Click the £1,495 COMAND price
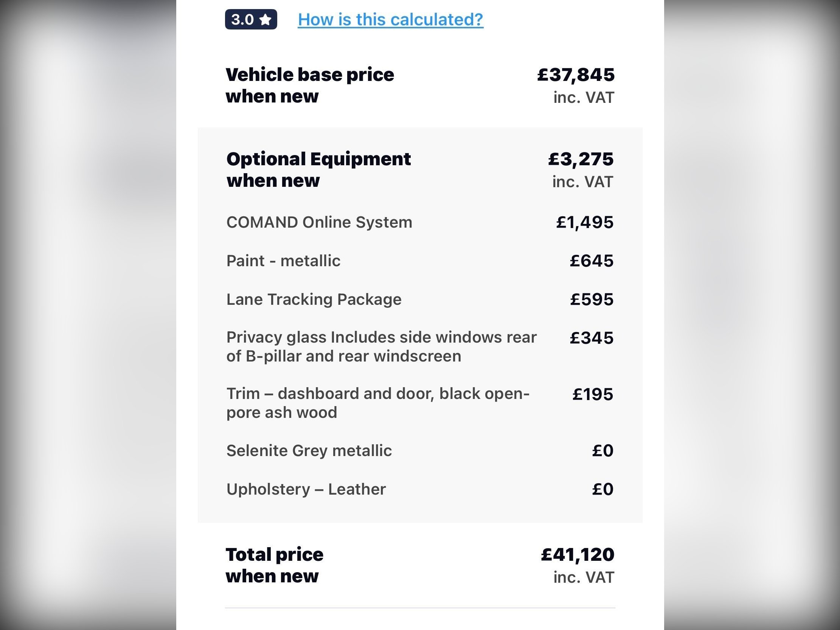 point(584,222)
